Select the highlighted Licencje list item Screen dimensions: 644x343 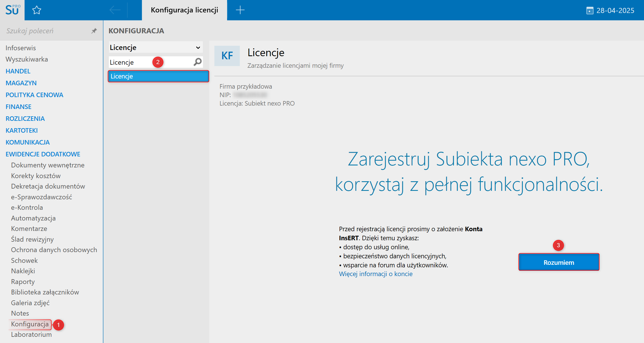(x=158, y=76)
